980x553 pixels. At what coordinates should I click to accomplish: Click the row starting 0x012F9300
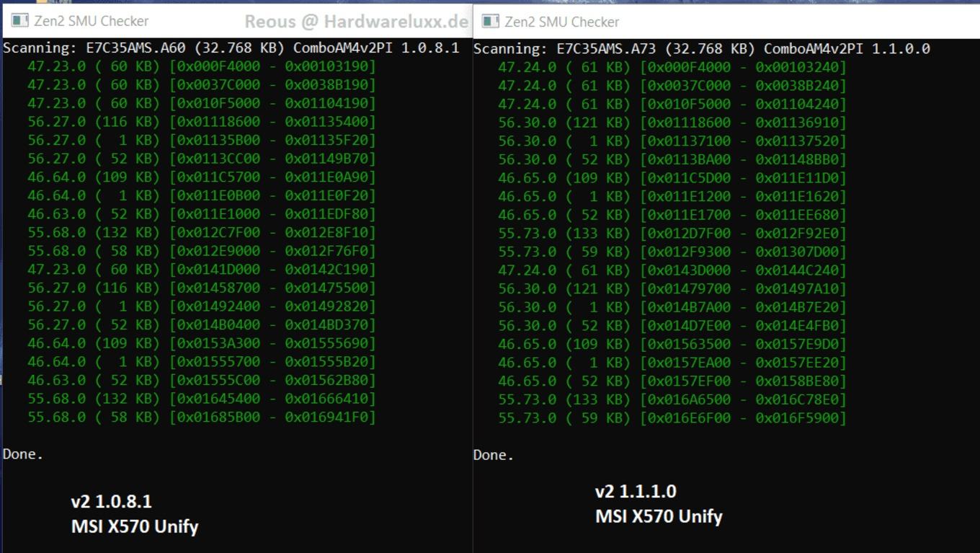coord(672,252)
